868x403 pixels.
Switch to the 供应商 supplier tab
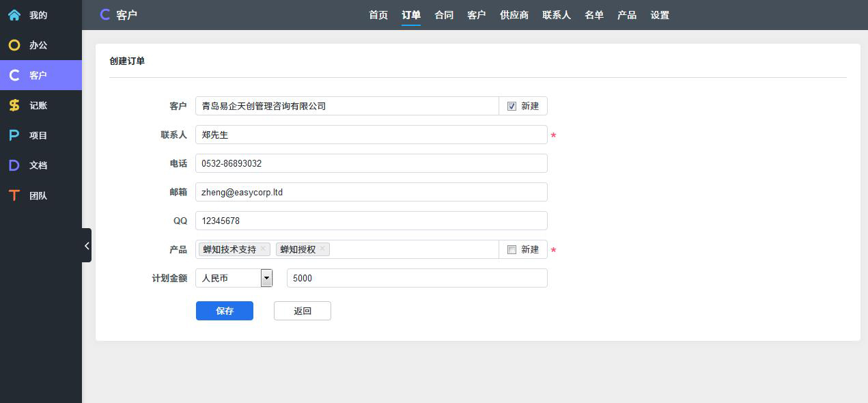[514, 15]
